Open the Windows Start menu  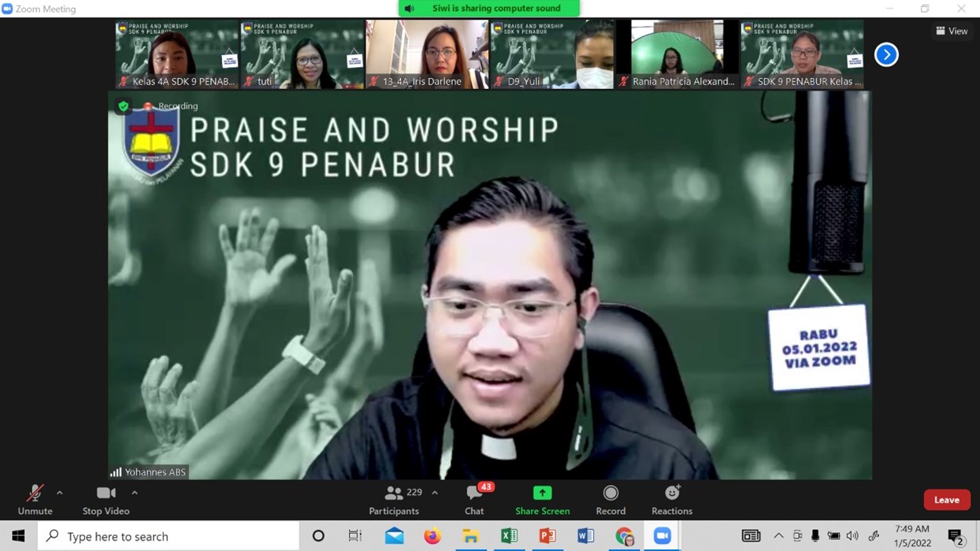18,536
